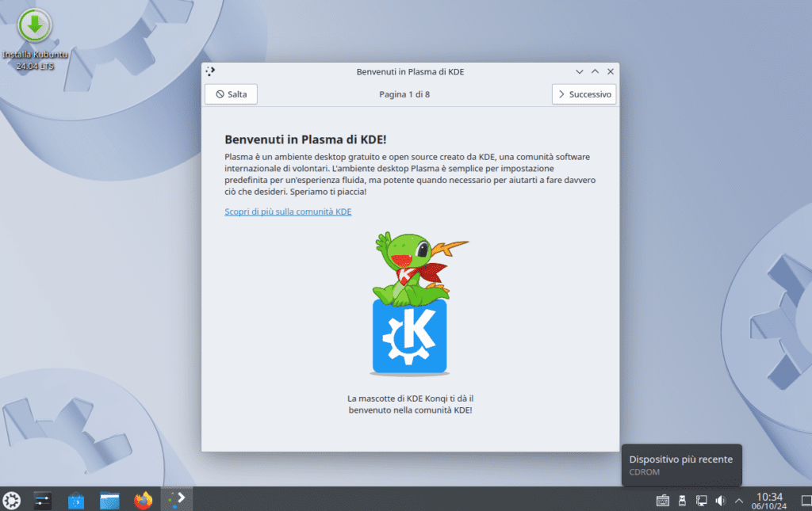The height and width of the screenshot is (511, 812).
Task: Launch Discover software center from taskbar
Action: pyautogui.click(x=76, y=500)
